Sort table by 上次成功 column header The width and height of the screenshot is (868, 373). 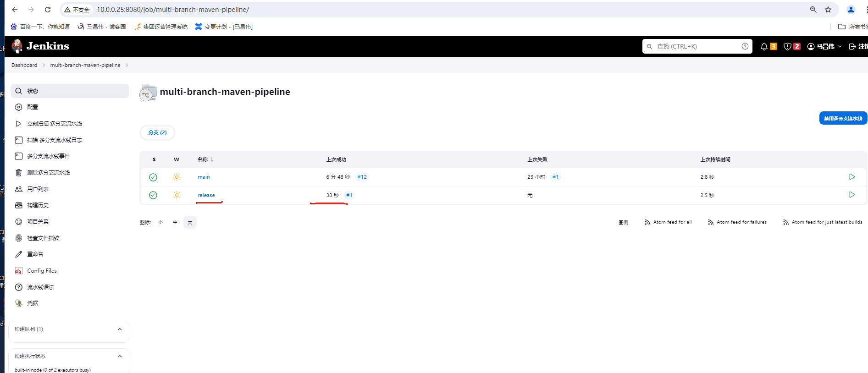click(x=336, y=159)
